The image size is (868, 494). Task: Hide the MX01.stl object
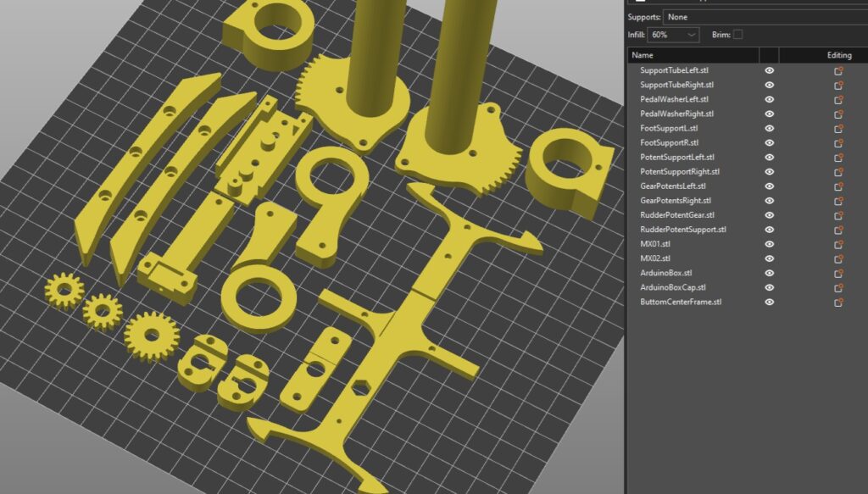pyautogui.click(x=770, y=244)
